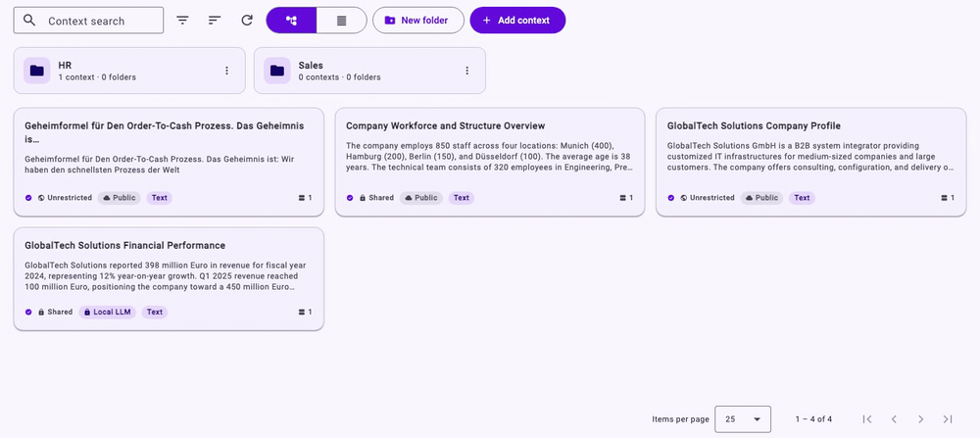Click the Company Profile card description text
The height and width of the screenshot is (438, 980).
810,156
